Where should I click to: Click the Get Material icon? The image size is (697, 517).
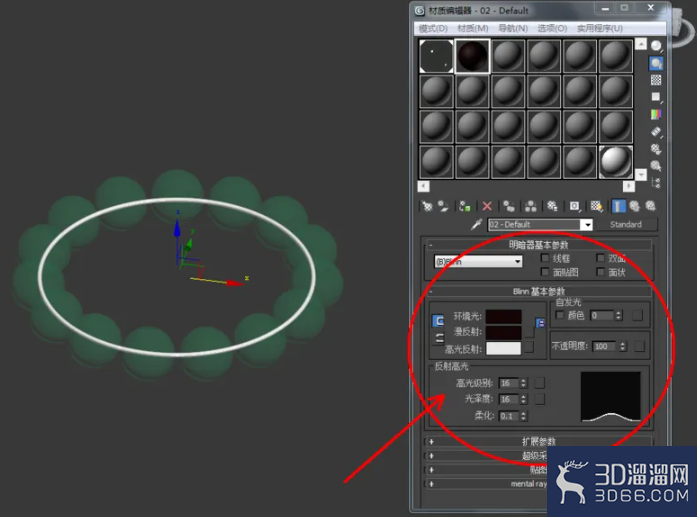(x=427, y=206)
